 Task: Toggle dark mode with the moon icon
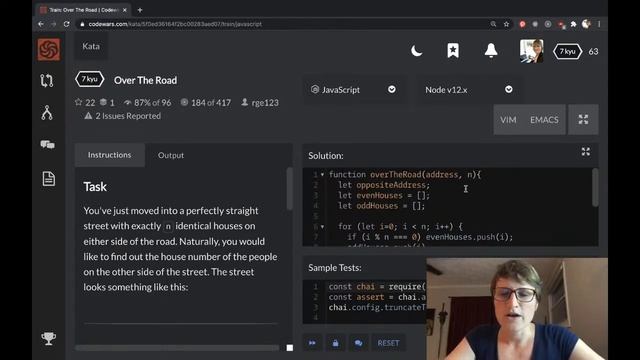point(416,51)
